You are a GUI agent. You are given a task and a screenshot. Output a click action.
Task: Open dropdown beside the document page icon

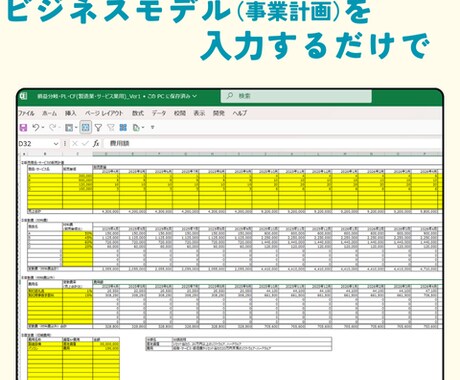click(143, 128)
